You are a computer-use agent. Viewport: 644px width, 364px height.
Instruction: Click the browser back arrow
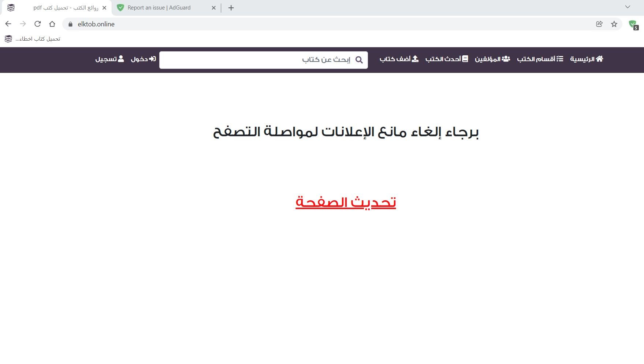point(8,24)
